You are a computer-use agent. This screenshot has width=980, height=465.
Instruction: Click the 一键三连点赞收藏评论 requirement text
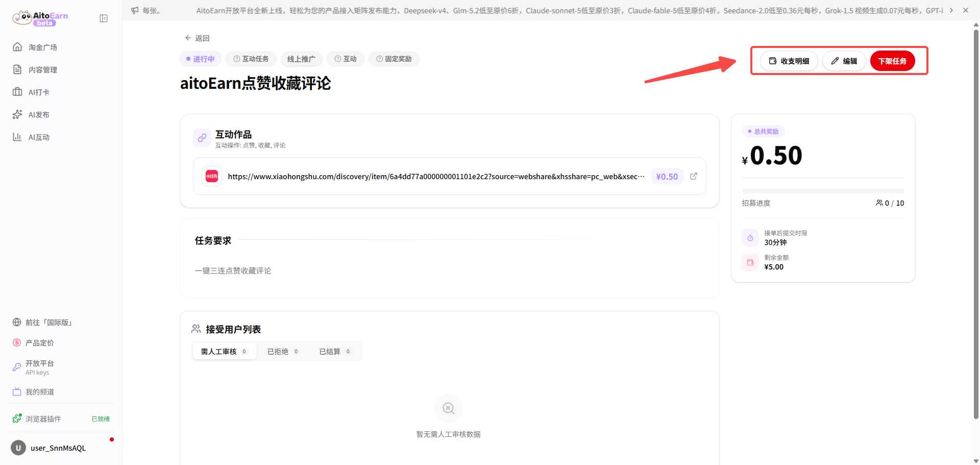[x=233, y=271]
